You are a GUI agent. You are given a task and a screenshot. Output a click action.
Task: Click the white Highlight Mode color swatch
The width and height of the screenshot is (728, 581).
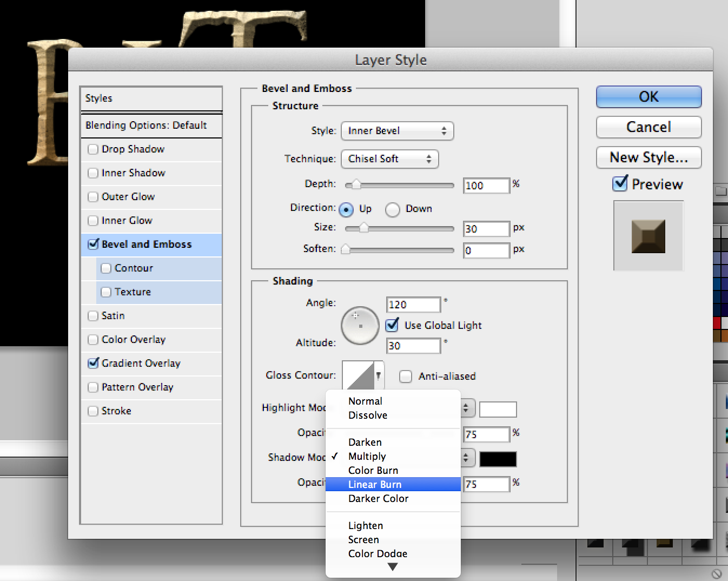[x=498, y=409]
